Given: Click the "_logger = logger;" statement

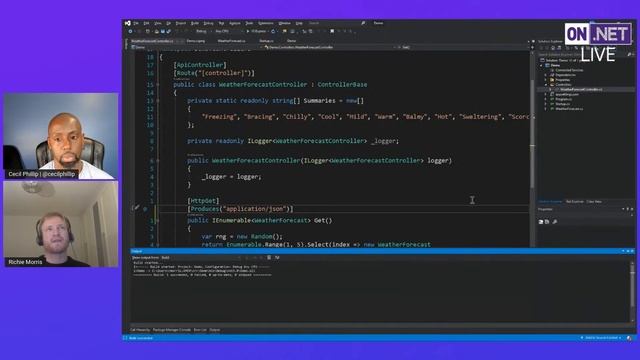Looking at the screenshot, I should pos(231,177).
